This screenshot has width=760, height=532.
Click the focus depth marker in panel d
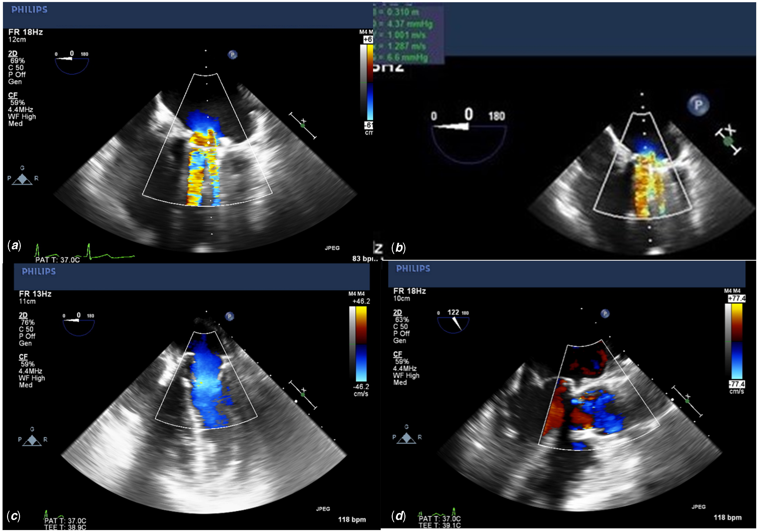coord(687,401)
